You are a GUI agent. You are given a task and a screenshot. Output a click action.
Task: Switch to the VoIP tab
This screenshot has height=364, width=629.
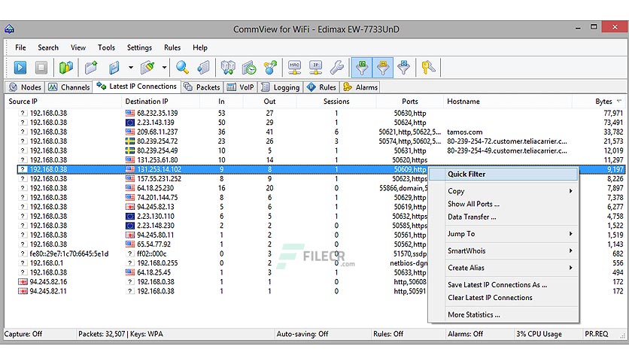click(x=241, y=87)
